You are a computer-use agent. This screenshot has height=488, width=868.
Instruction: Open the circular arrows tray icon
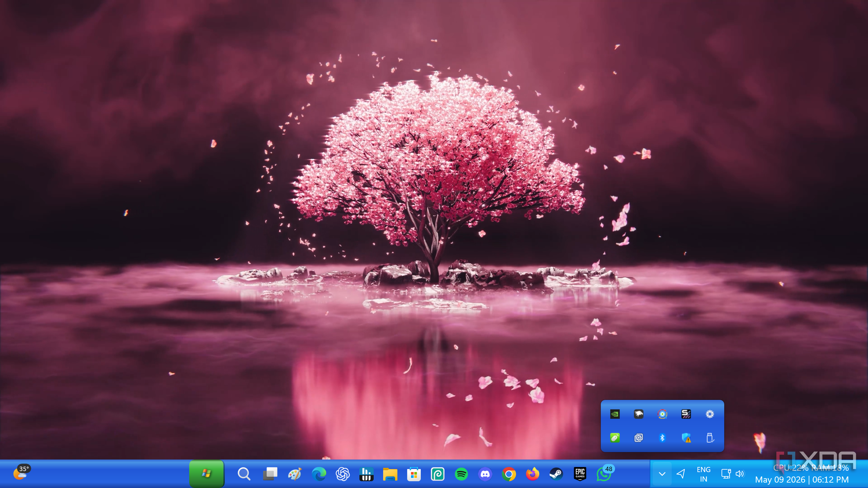pos(662,414)
